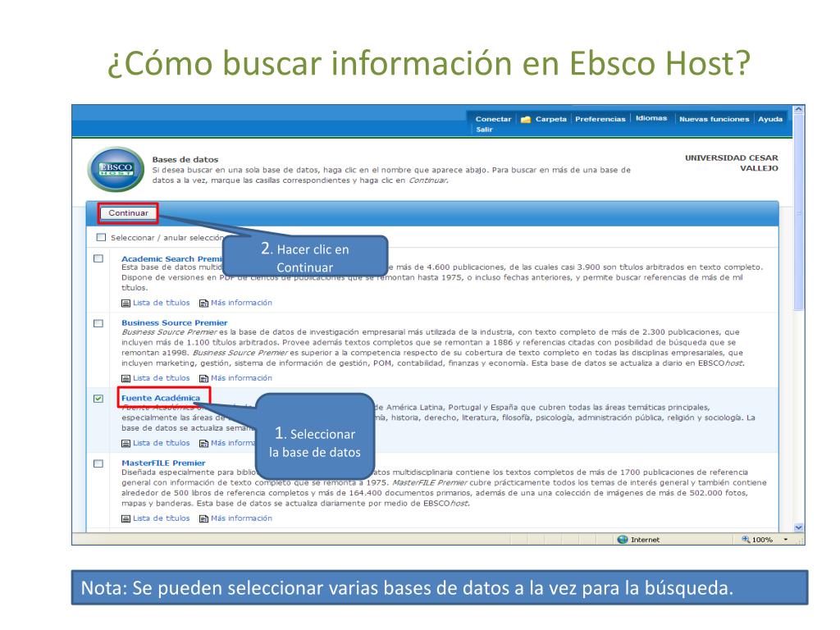Viewport: 840px width, 630px height.
Task: Click info icon next to Business Source Más información
Action: pos(203,378)
